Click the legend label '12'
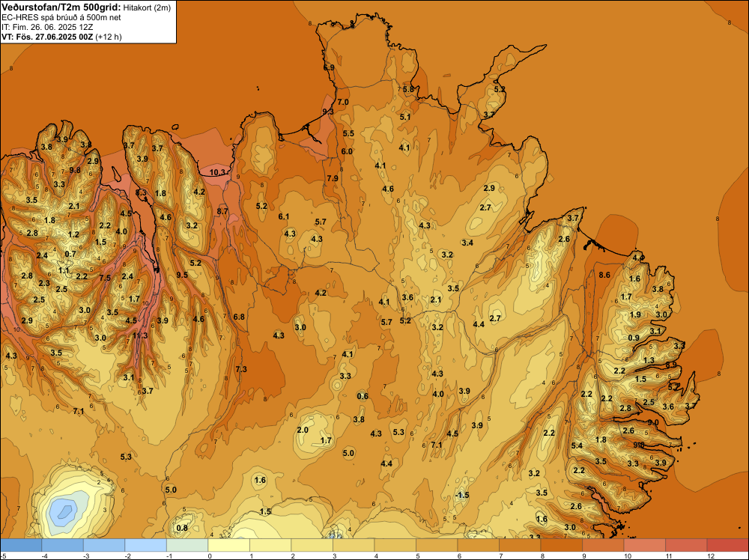Viewport: 749px width, 560px height. [711, 556]
